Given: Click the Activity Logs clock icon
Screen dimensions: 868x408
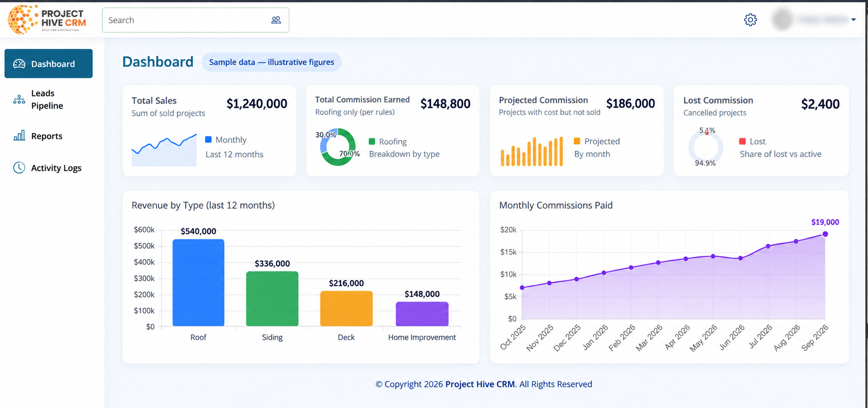Looking at the screenshot, I should click(x=19, y=167).
